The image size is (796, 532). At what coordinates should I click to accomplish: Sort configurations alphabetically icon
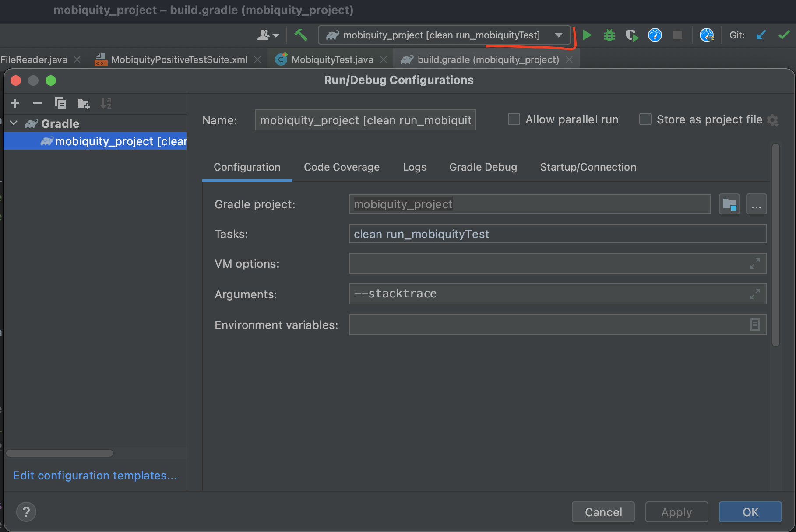pyautogui.click(x=106, y=103)
